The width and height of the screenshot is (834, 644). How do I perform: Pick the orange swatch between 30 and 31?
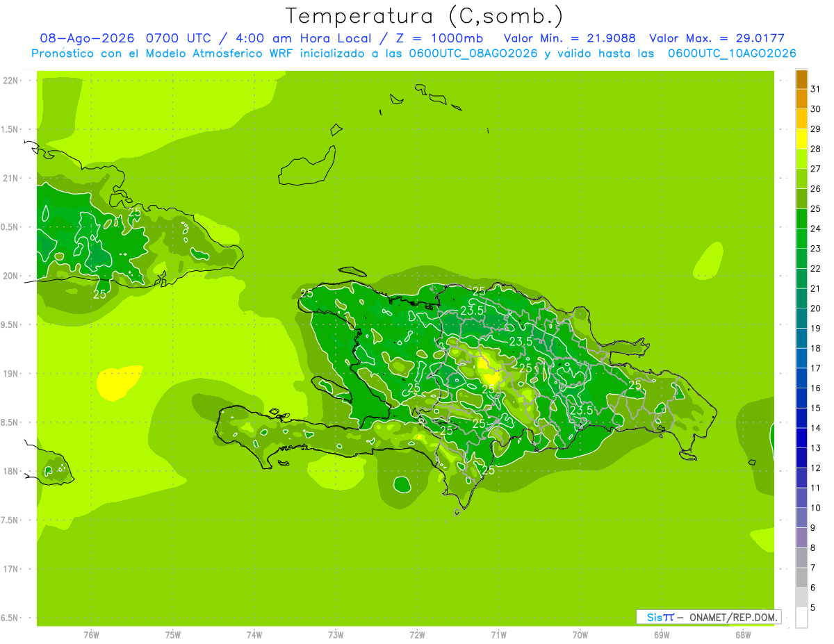click(801, 99)
